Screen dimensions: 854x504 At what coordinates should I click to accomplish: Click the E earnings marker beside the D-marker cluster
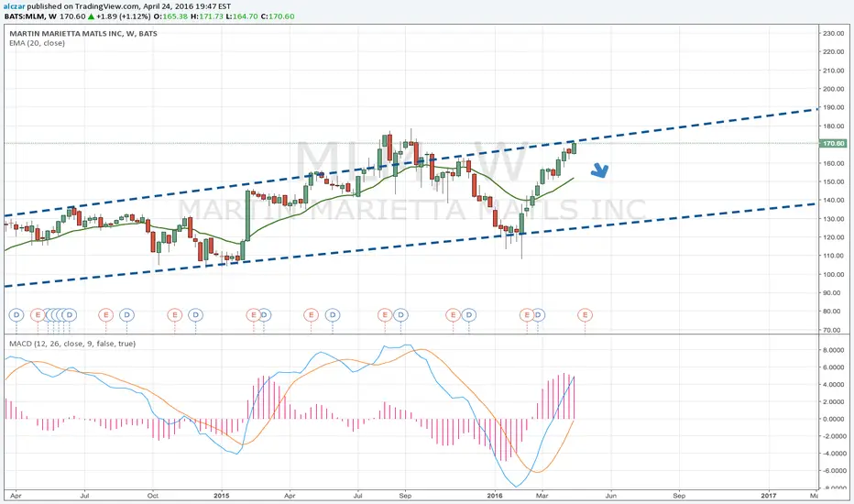tap(37, 315)
